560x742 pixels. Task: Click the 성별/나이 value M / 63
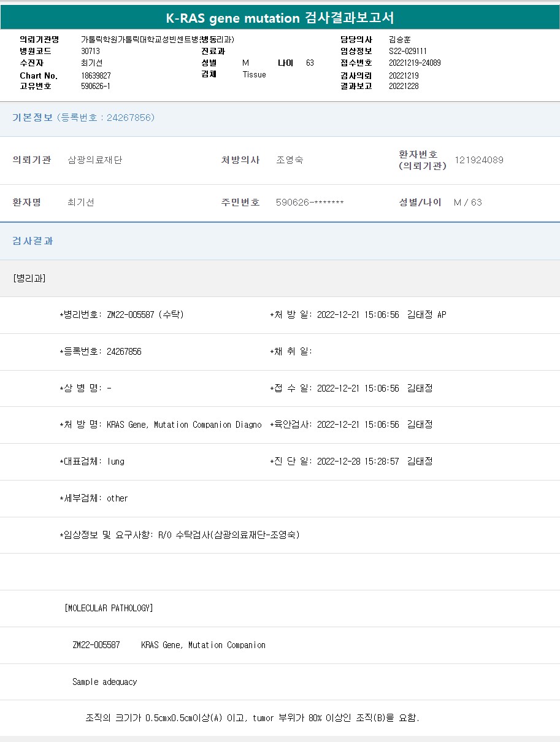468,203
